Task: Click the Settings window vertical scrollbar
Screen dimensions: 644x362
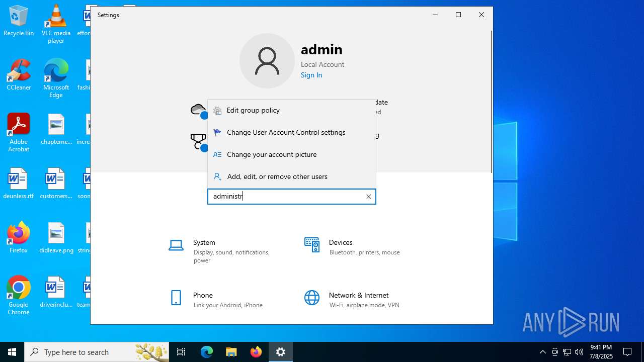Action: click(491, 101)
